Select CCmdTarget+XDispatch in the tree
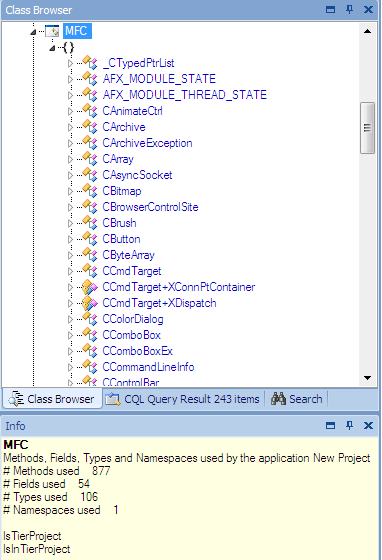 (159, 303)
